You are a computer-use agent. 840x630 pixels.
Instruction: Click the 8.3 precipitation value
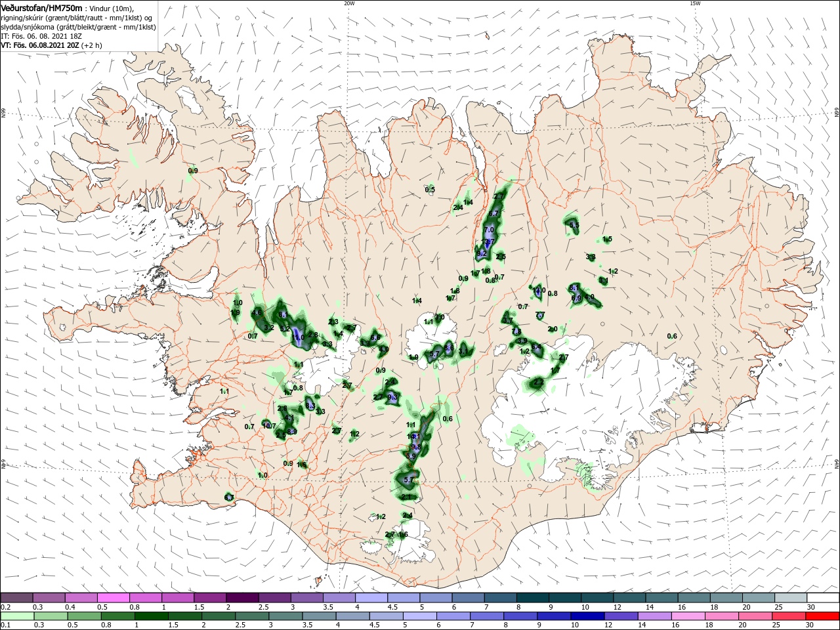310,406
